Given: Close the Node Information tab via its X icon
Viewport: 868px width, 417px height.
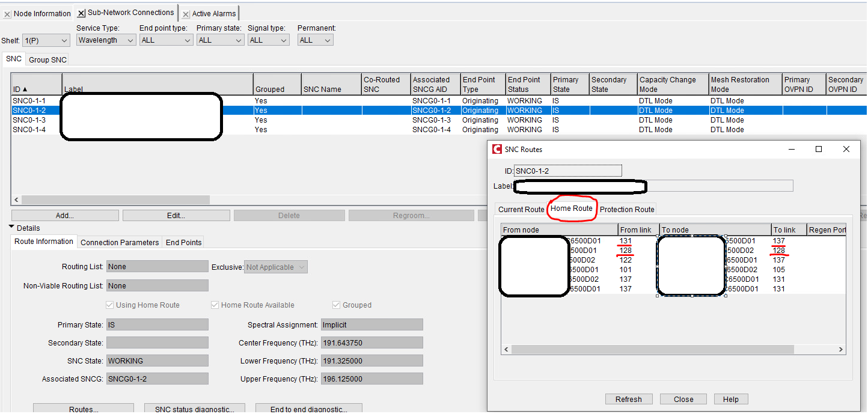Looking at the screenshot, I should (7, 14).
